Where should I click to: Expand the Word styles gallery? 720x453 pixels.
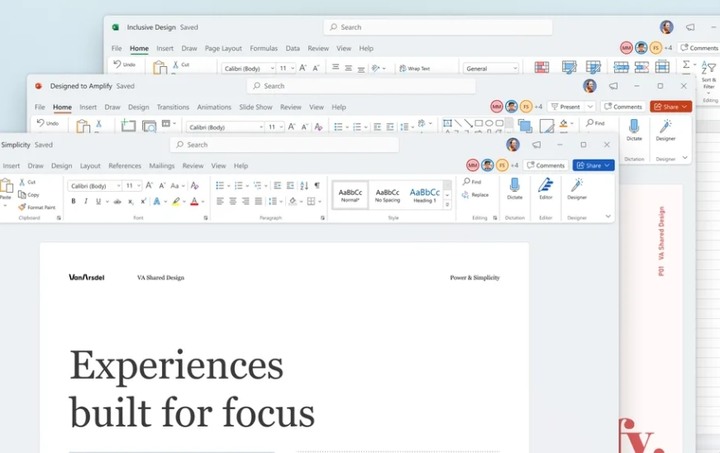coord(447,205)
